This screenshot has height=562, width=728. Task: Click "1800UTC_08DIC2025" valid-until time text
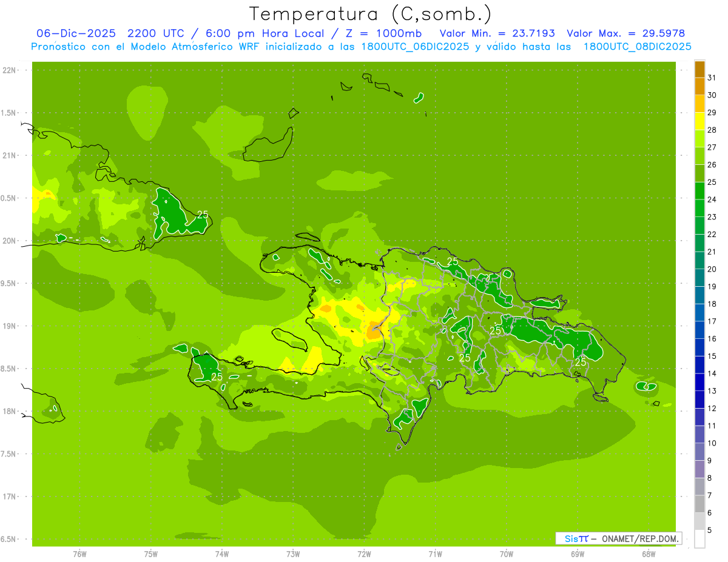click(x=638, y=47)
